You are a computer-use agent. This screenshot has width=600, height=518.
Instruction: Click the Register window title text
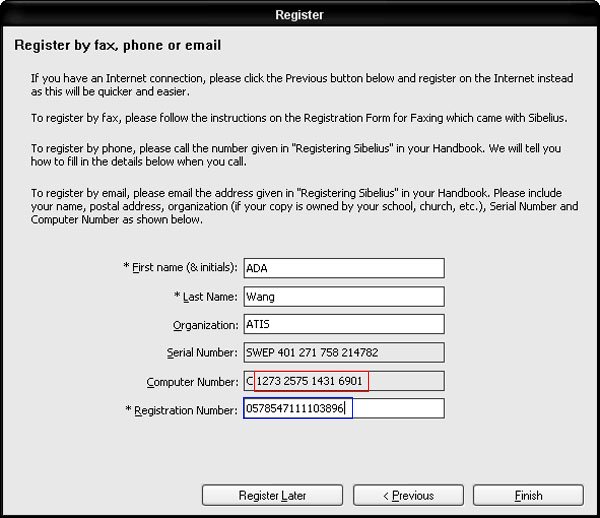tap(300, 15)
